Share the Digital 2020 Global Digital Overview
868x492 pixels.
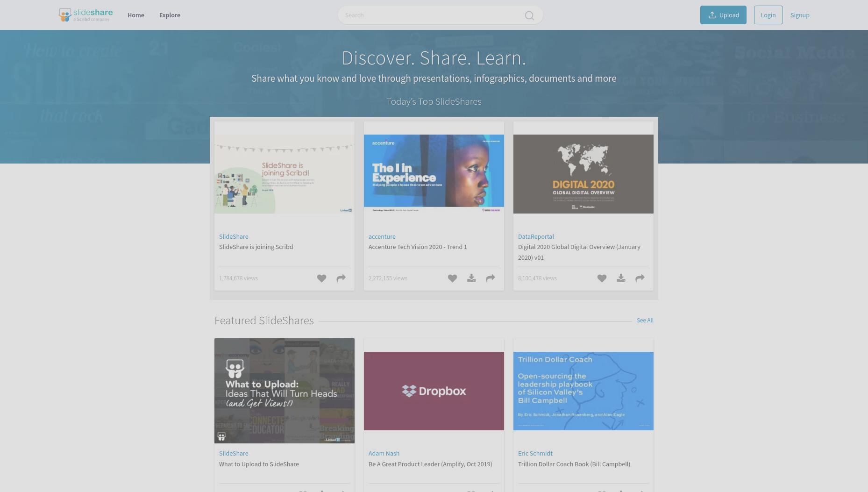pyautogui.click(x=640, y=278)
